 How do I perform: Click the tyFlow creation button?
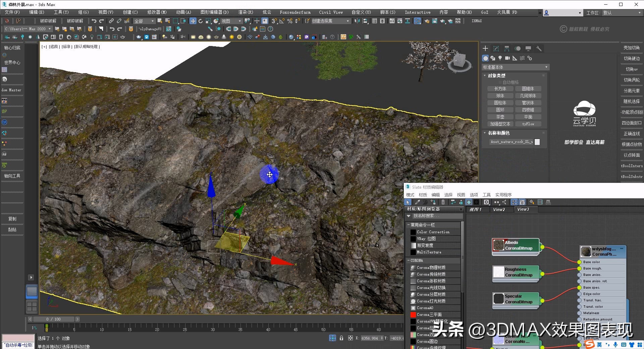(529, 124)
